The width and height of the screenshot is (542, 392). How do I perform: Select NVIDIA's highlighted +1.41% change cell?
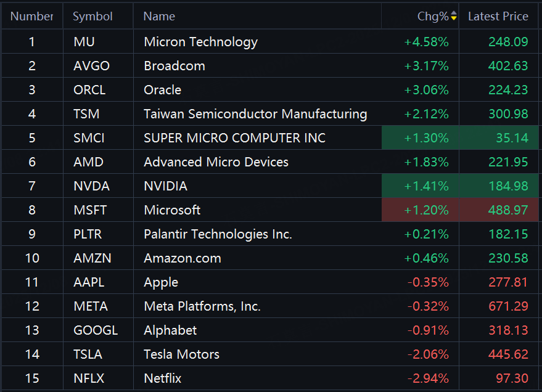(x=426, y=186)
